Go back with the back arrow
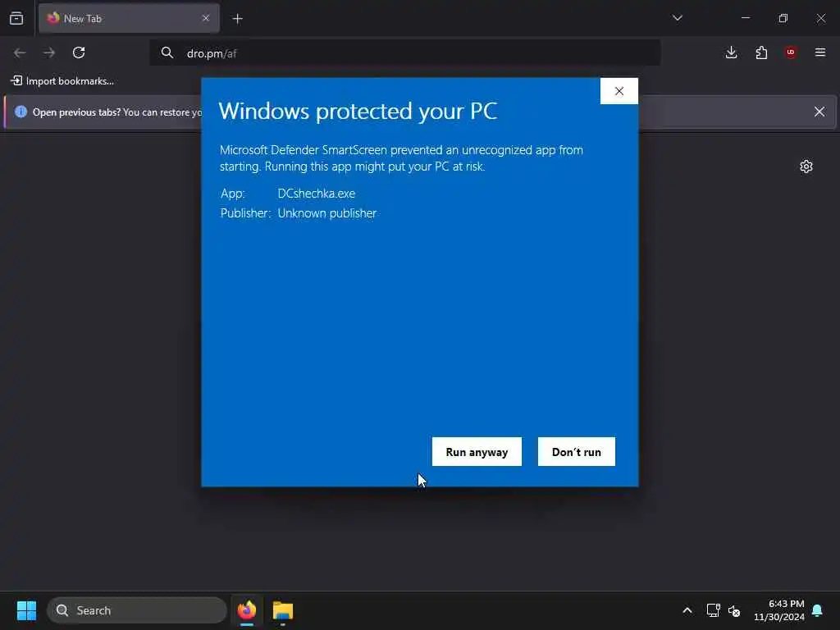Image resolution: width=840 pixels, height=630 pixels. [x=20, y=52]
